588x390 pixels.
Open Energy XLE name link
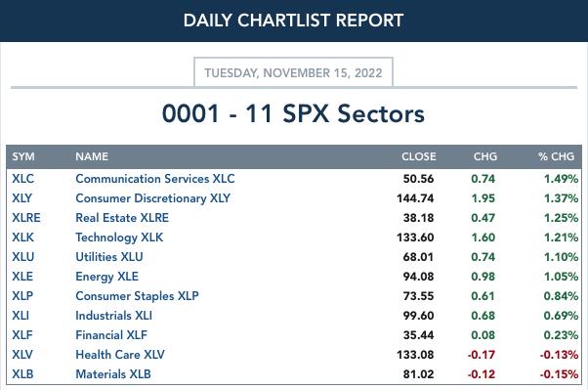coord(106,277)
